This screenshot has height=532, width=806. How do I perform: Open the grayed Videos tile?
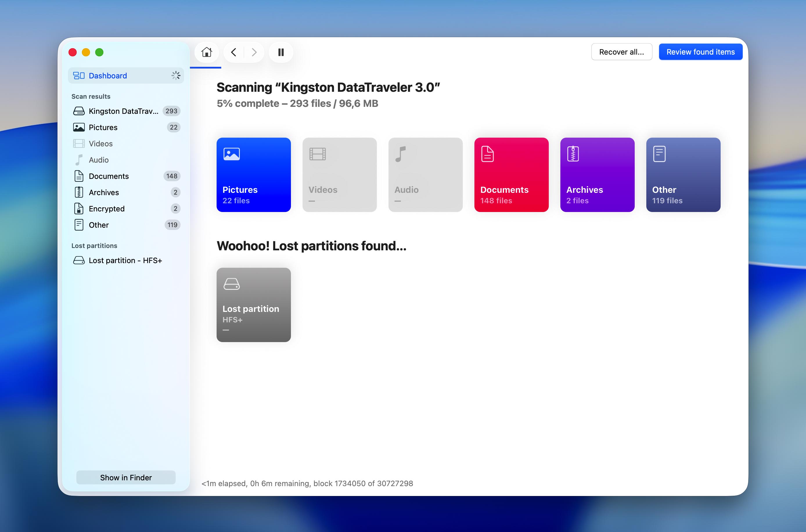click(x=340, y=175)
